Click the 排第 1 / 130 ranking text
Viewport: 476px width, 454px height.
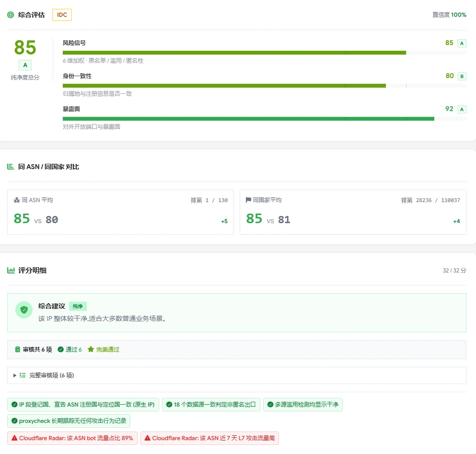(x=209, y=200)
